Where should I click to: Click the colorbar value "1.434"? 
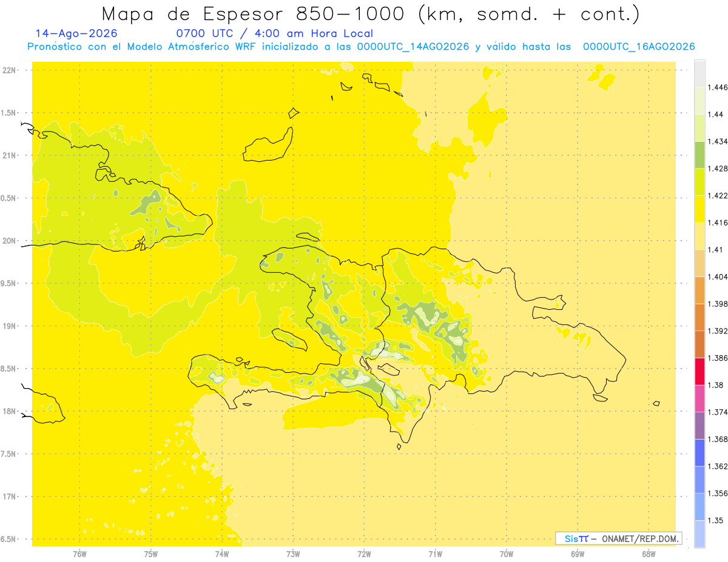click(x=718, y=141)
